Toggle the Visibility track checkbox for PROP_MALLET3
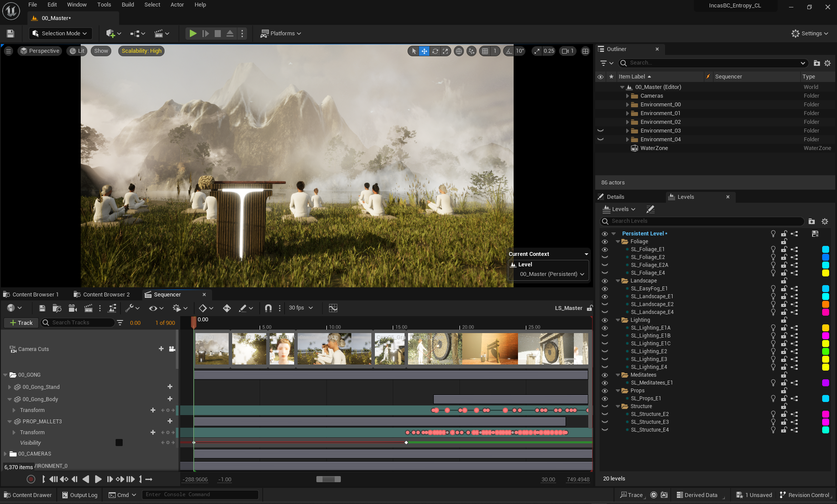Image resolution: width=837 pixels, height=504 pixels. tap(119, 443)
